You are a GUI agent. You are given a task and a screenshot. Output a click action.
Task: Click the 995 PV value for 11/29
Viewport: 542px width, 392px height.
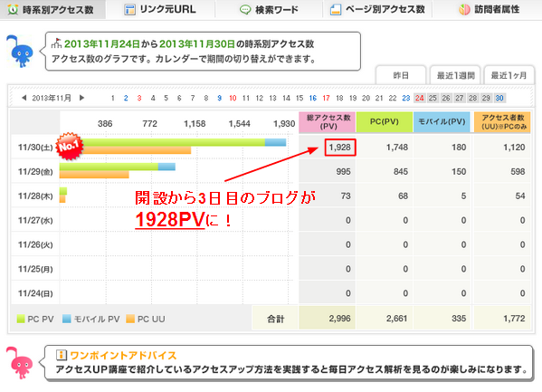pyautogui.click(x=343, y=172)
